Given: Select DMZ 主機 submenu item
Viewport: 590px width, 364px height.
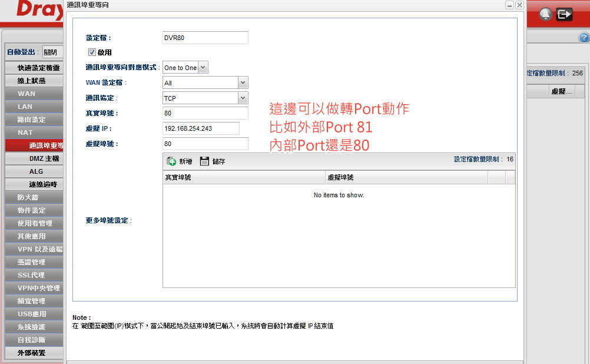Looking at the screenshot, I should (x=44, y=158).
